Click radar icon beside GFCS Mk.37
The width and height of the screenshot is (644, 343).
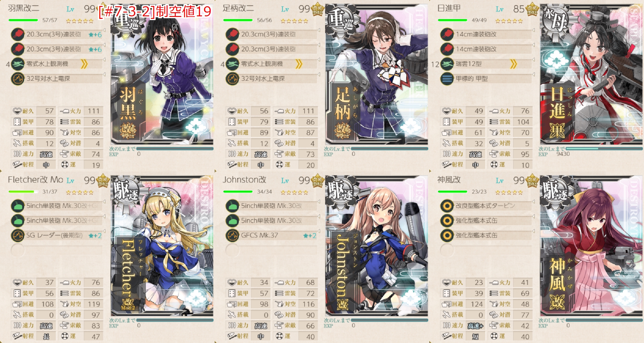point(232,235)
